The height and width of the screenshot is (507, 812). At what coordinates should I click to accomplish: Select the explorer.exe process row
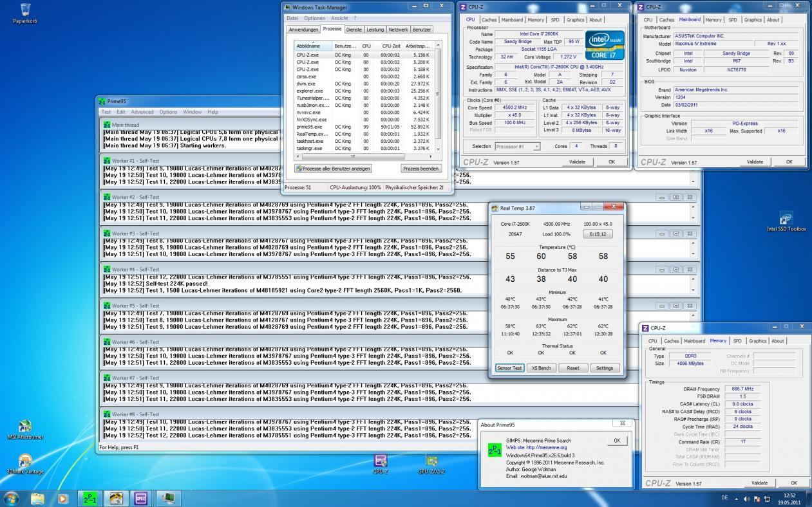coord(363,91)
